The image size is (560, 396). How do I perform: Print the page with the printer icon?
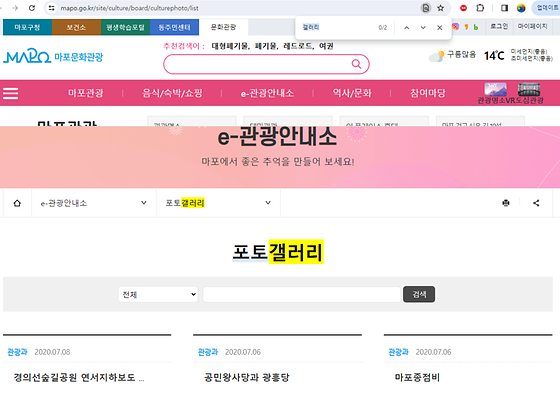click(x=506, y=203)
